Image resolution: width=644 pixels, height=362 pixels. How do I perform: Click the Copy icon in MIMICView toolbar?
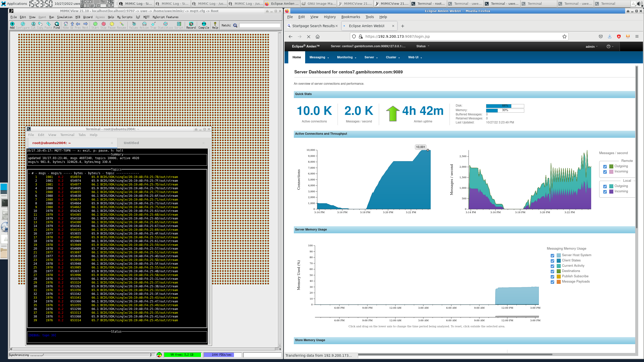(x=40, y=25)
